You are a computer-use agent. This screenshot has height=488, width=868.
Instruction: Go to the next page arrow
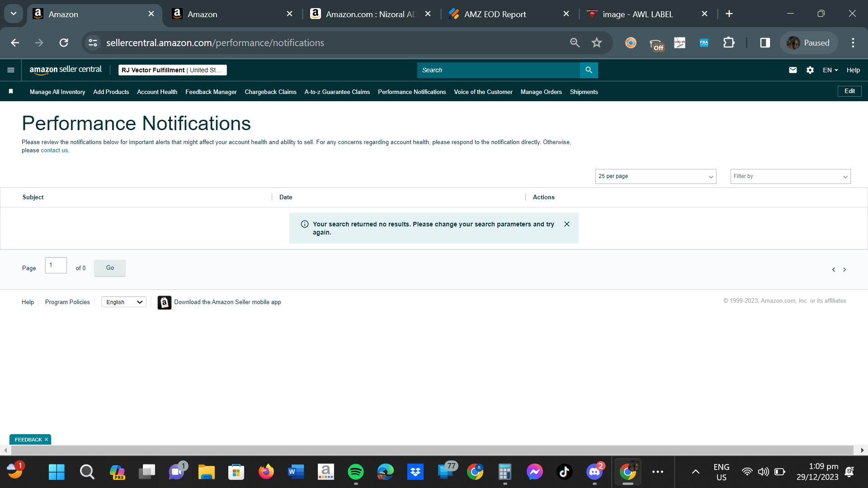coord(844,270)
